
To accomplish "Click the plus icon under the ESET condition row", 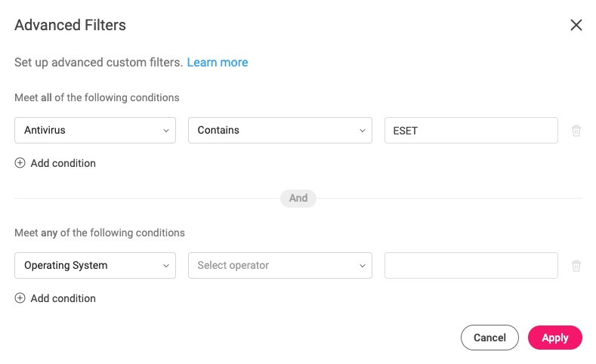I will click(20, 163).
